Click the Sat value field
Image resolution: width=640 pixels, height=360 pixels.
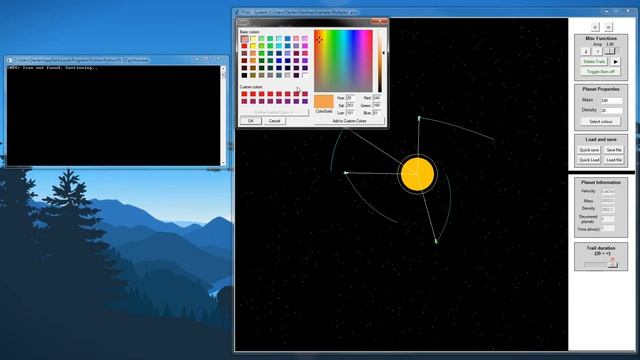point(350,105)
